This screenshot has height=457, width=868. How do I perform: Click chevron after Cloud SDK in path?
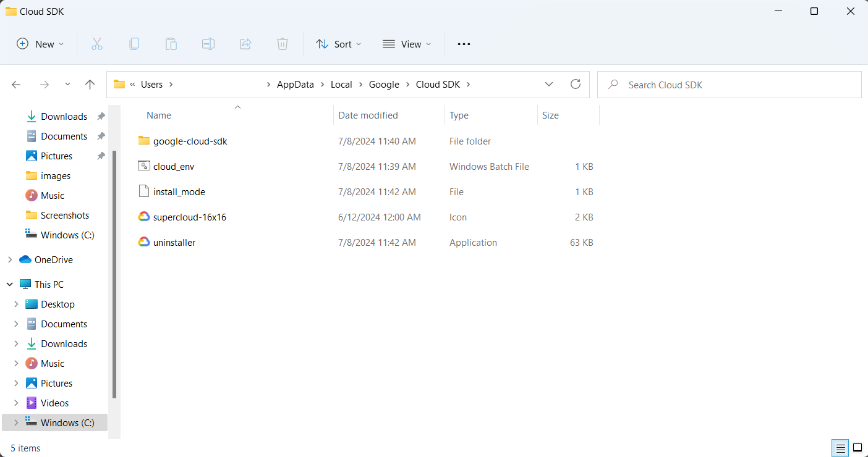point(468,85)
